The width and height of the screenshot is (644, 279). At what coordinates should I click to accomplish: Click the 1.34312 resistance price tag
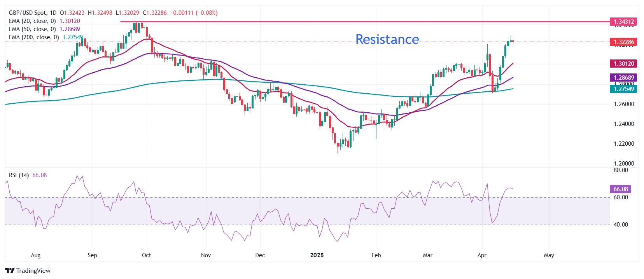(x=623, y=22)
